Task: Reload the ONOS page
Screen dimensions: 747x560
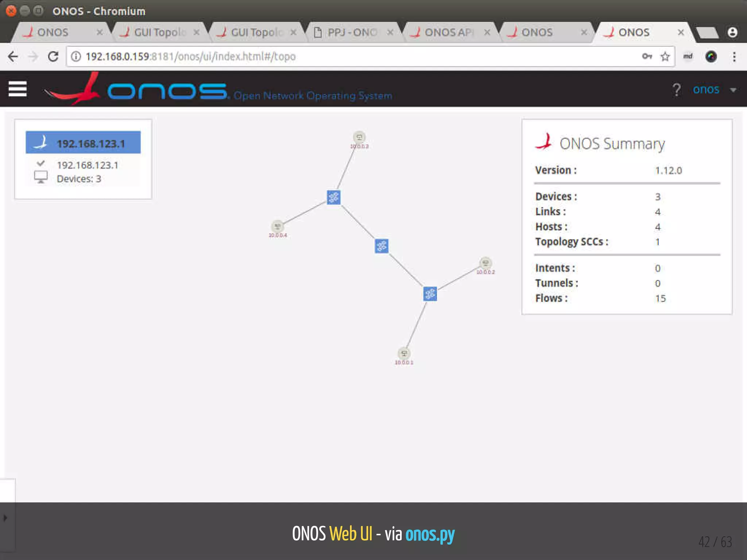Action: 53,57
